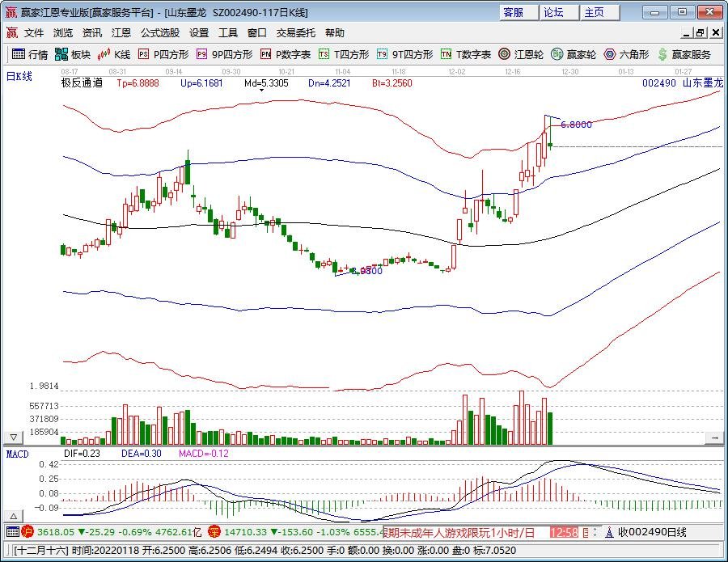Open the P四方形 tool
728x562 pixels.
pos(163,54)
